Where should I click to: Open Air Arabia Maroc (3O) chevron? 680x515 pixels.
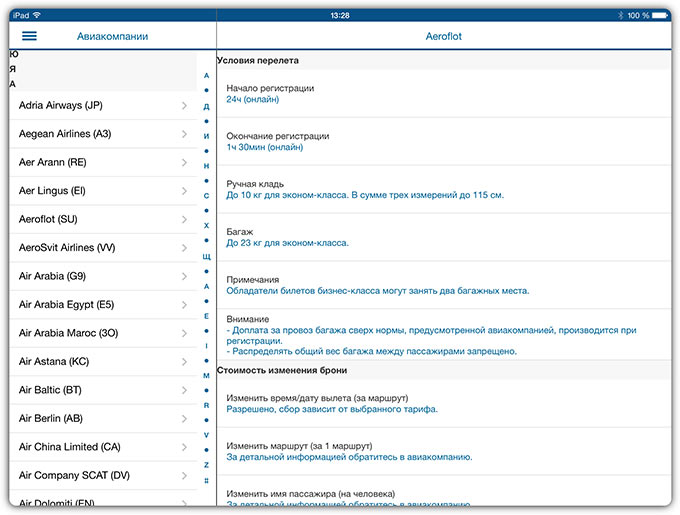coord(184,333)
